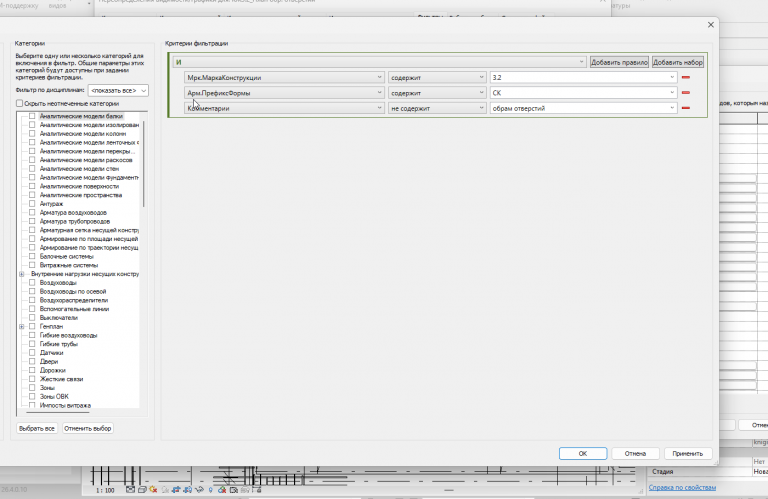Check the Аналитические модели колонн category
Viewport: 768px width, 499px height.
click(32, 134)
